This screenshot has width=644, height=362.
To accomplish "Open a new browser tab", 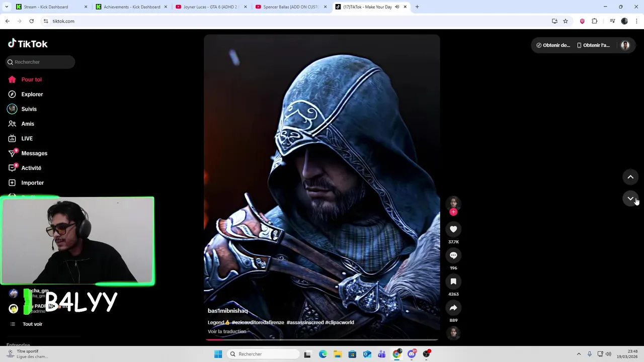I will (417, 7).
